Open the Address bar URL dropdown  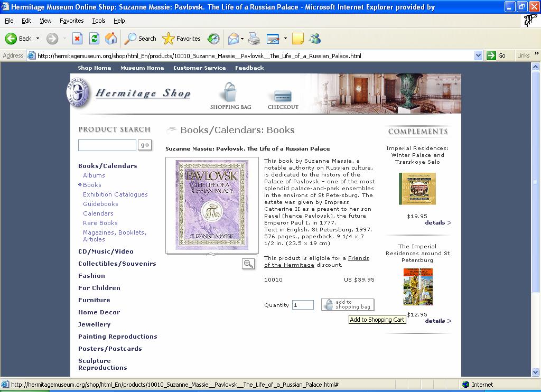click(x=478, y=55)
